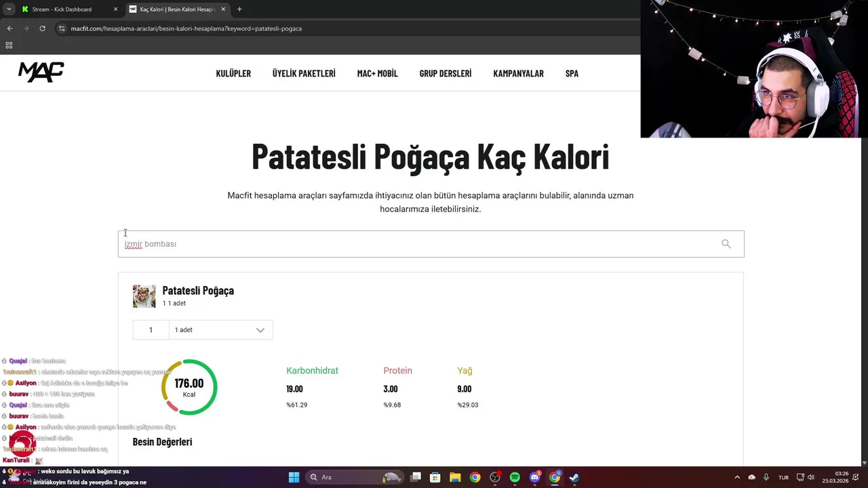Select the Kaç Kalori browser tab

pyautogui.click(x=177, y=9)
